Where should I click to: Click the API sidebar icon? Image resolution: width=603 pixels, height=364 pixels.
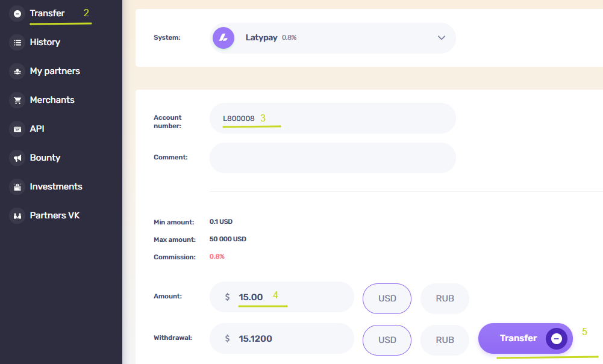17,129
